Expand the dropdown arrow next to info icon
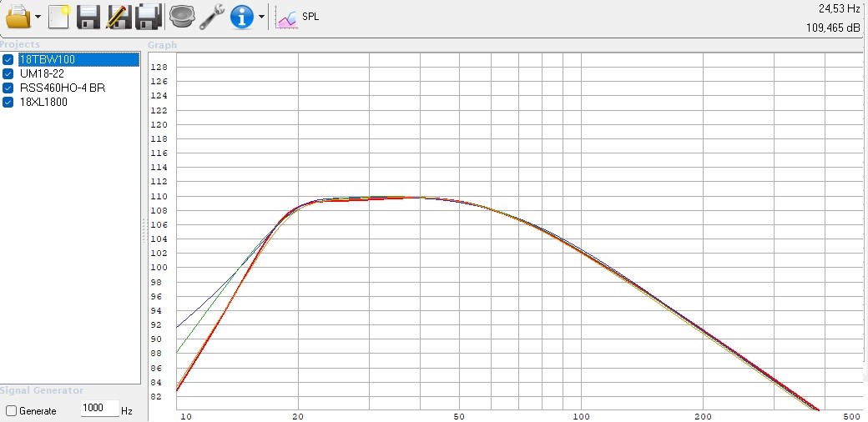Viewport: 868px width, 422px height. [x=261, y=17]
